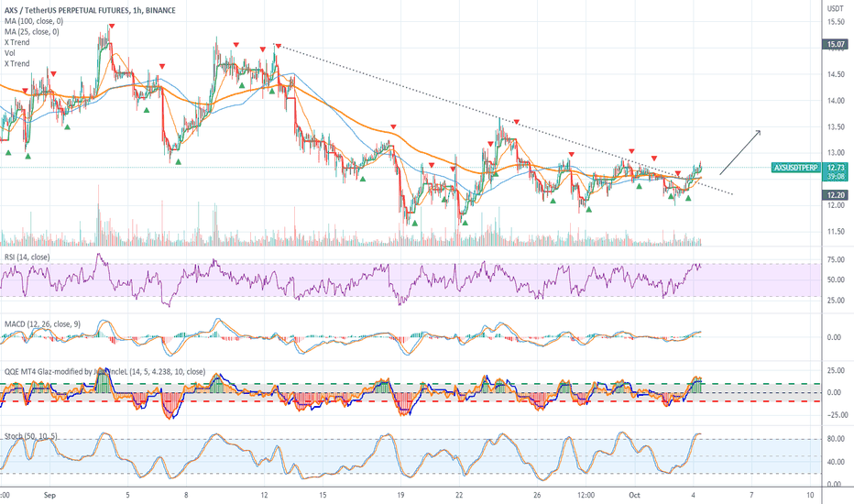Select the MA (100, close, 0) indicator label
The height and width of the screenshot is (504, 854).
pos(34,21)
